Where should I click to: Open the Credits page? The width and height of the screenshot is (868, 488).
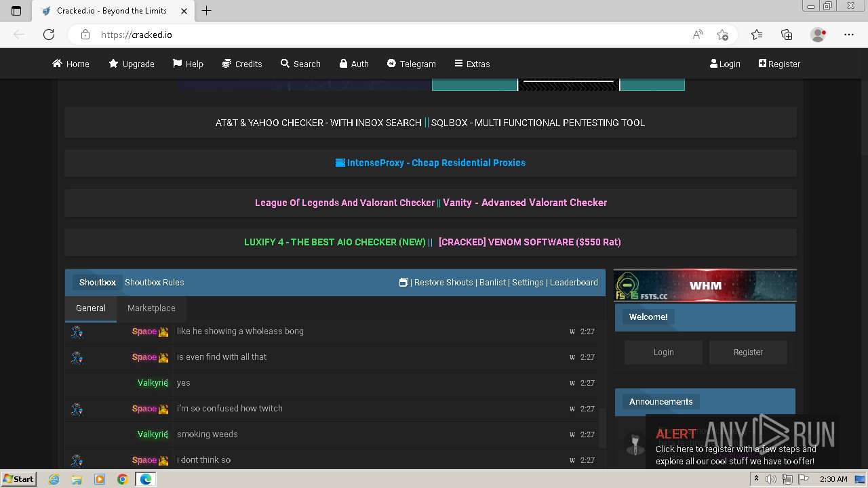click(242, 64)
